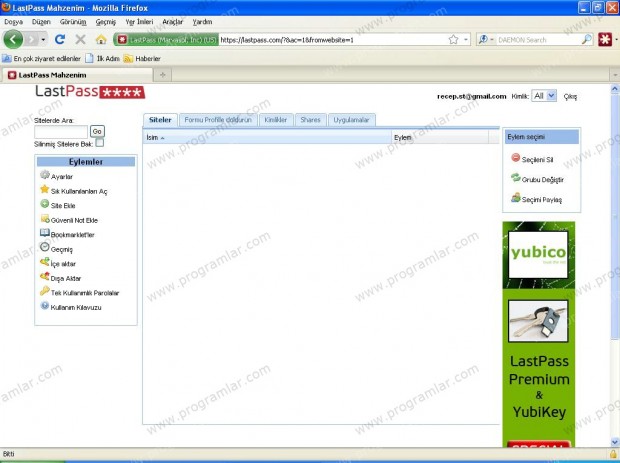Click the LastPass asterisk toolbar icon
Image resolution: width=620 pixels, height=463 pixels.
605,39
